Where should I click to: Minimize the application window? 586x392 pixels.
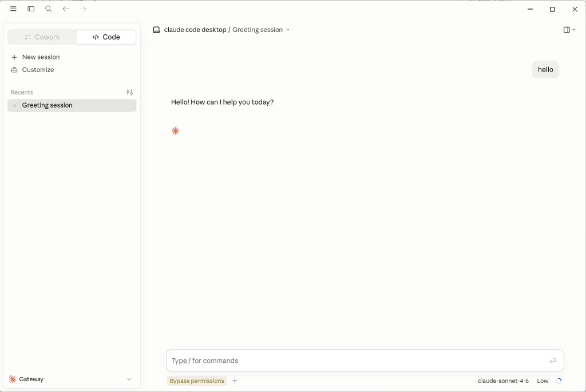(x=530, y=9)
